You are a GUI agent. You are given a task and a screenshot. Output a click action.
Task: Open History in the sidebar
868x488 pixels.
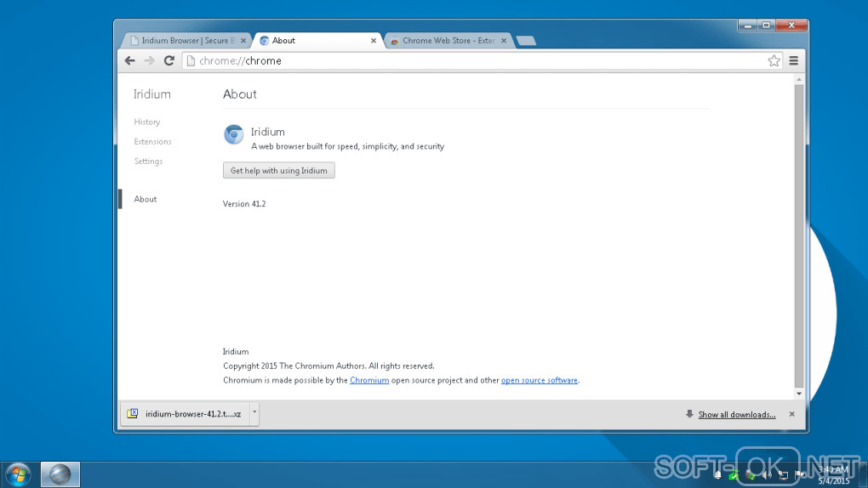coord(146,122)
